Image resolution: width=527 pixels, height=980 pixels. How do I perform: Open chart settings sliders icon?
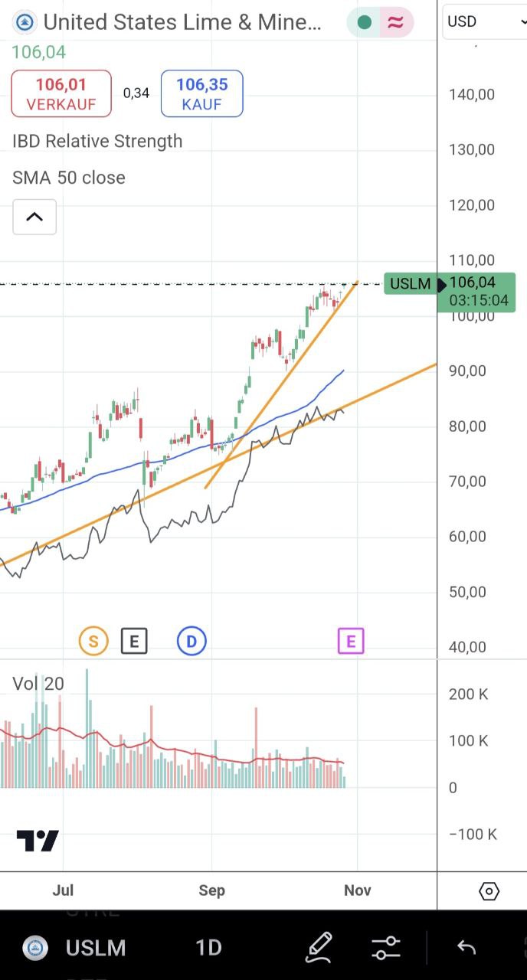point(386,948)
